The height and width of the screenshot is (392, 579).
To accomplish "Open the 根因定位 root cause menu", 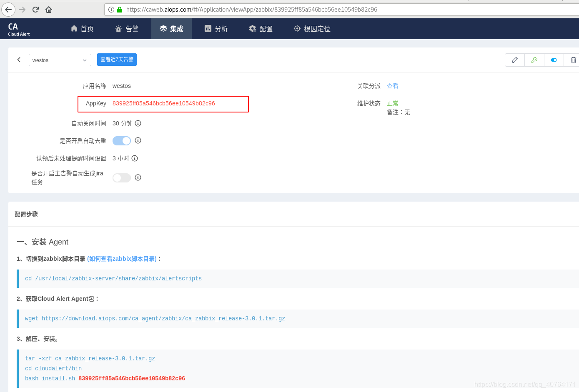I will coord(312,29).
